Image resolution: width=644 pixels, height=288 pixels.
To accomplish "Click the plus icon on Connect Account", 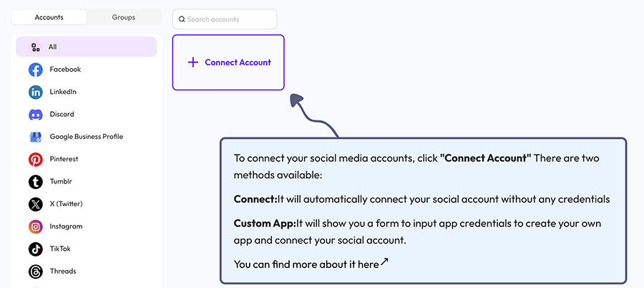I will point(192,62).
